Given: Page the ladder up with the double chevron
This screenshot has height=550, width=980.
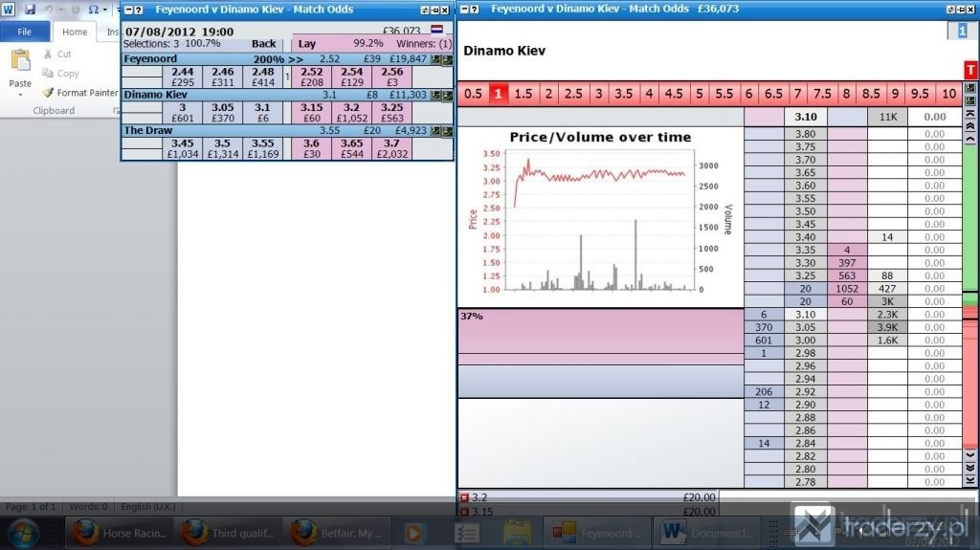Looking at the screenshot, I should coord(970,126).
